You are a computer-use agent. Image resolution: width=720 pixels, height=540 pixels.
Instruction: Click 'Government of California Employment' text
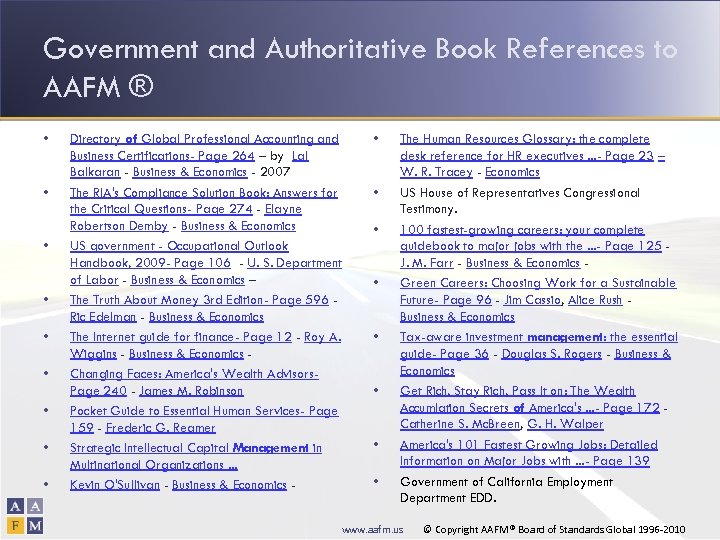coord(506,482)
